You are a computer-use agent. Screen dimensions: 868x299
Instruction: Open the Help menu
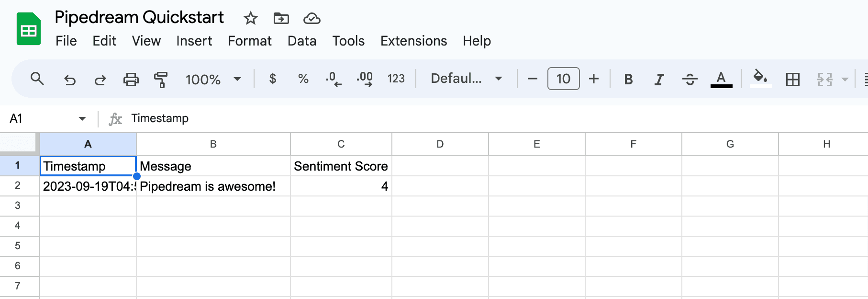[477, 41]
